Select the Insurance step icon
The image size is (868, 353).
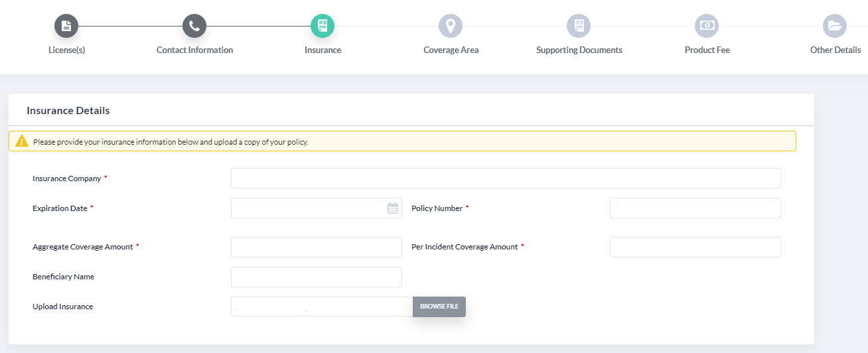coord(323,26)
